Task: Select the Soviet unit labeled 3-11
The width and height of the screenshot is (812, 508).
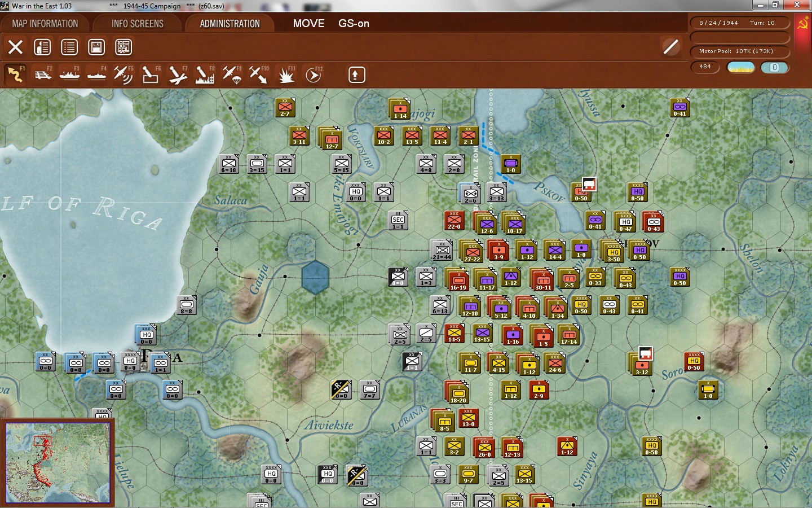Action: point(299,135)
